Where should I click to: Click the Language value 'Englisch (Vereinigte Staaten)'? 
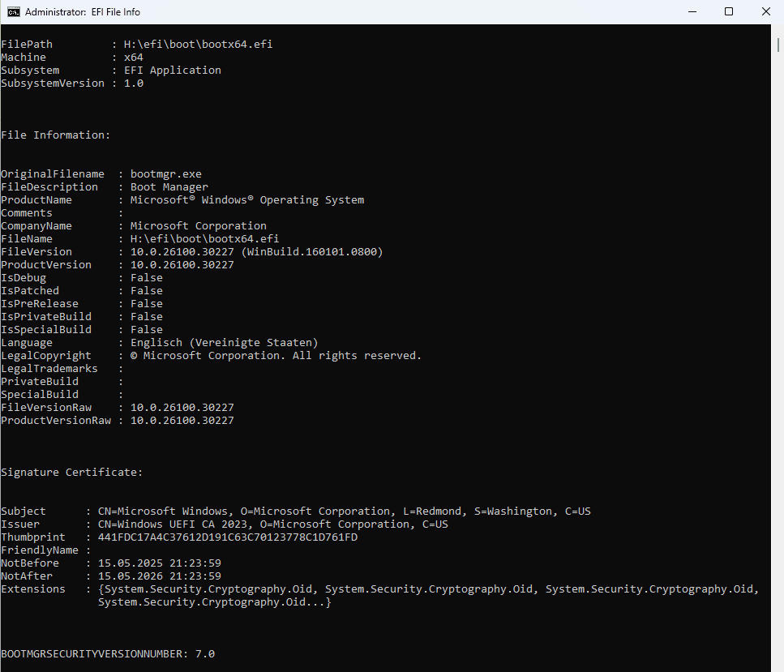[224, 343]
